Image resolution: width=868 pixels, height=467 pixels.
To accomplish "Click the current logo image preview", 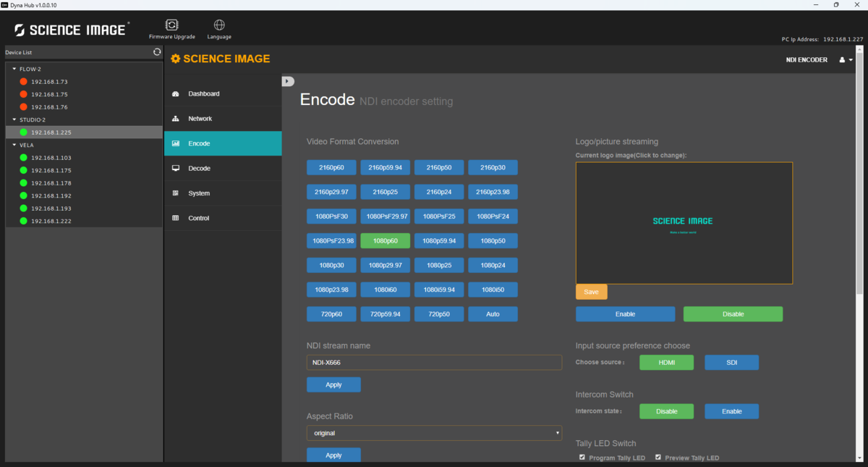I will [684, 222].
